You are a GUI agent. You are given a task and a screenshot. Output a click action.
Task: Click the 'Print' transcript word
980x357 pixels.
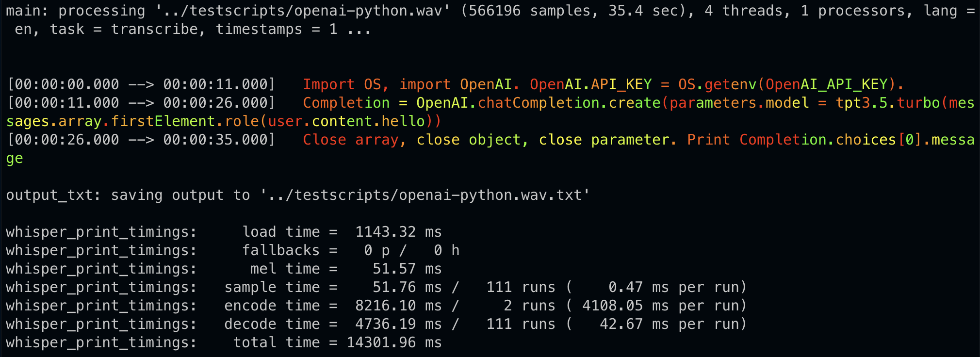709,140
